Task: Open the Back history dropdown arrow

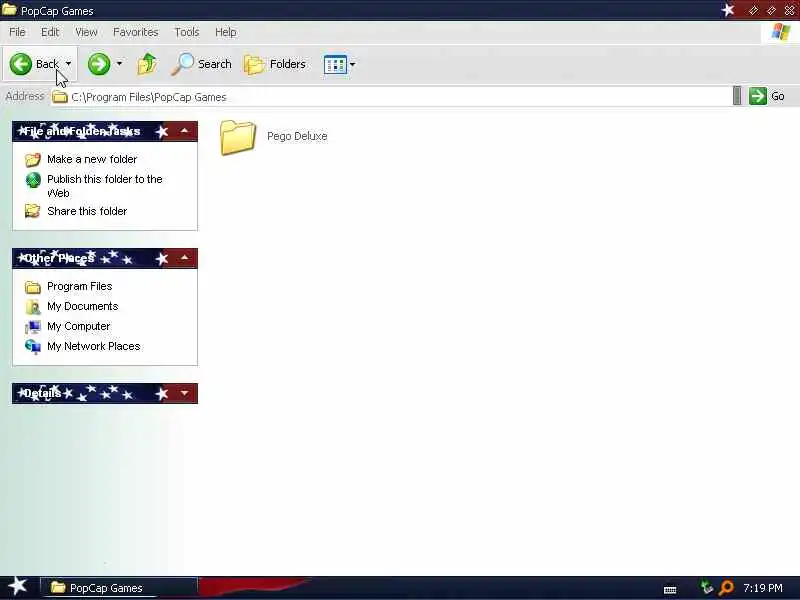Action: 68,64
